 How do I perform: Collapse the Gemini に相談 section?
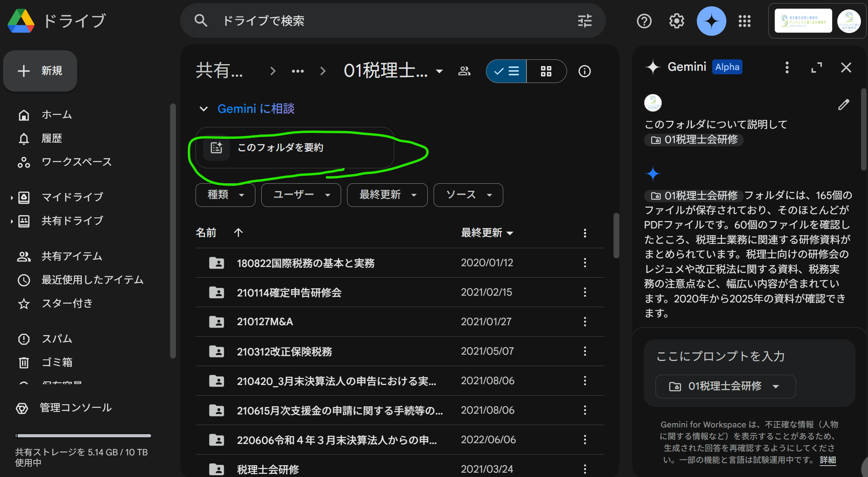point(203,109)
